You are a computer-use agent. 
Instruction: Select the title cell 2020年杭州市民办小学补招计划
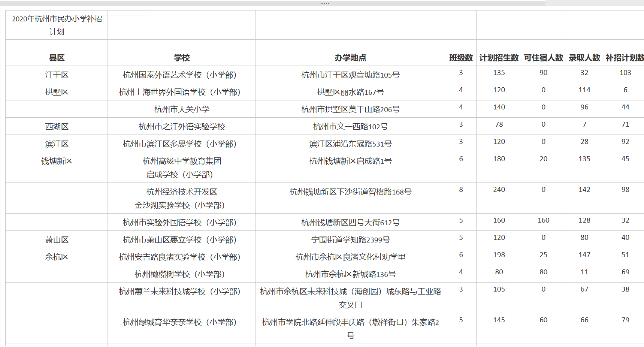(x=57, y=25)
